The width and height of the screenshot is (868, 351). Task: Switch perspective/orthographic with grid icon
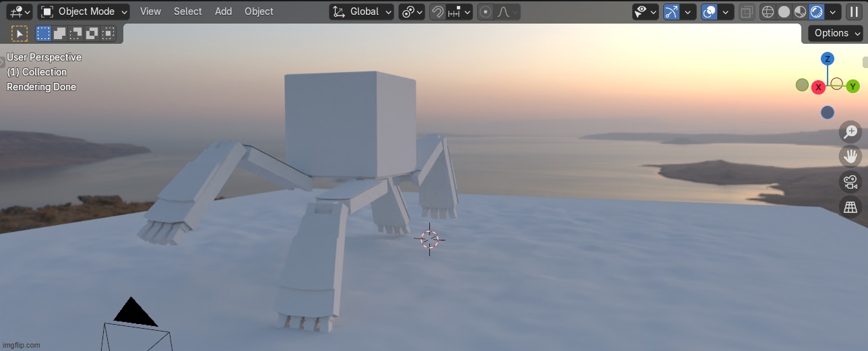850,207
